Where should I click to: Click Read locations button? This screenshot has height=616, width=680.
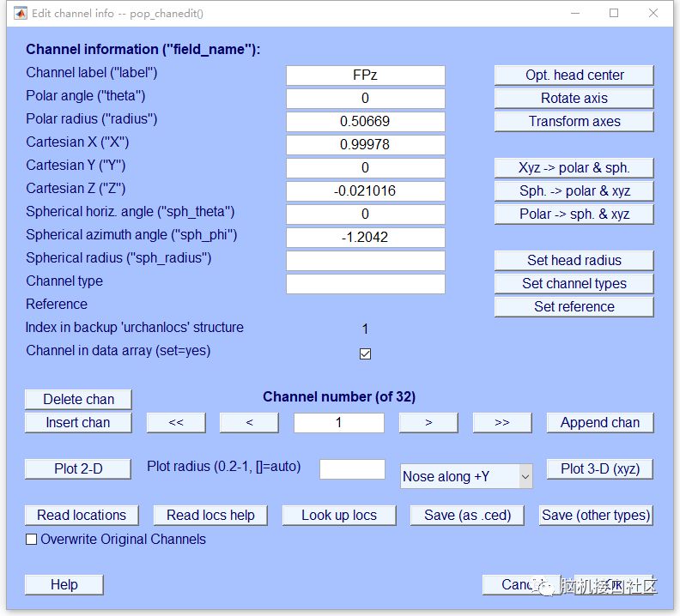tap(82, 516)
